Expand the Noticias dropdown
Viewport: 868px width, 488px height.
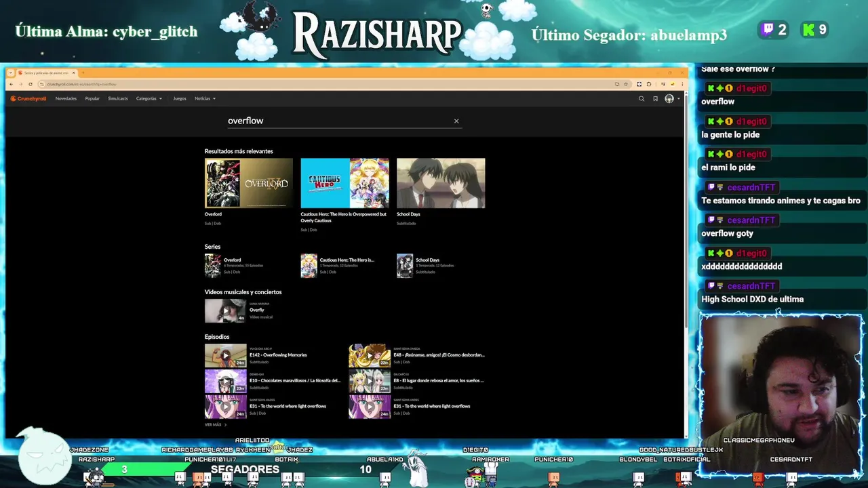[x=205, y=99]
